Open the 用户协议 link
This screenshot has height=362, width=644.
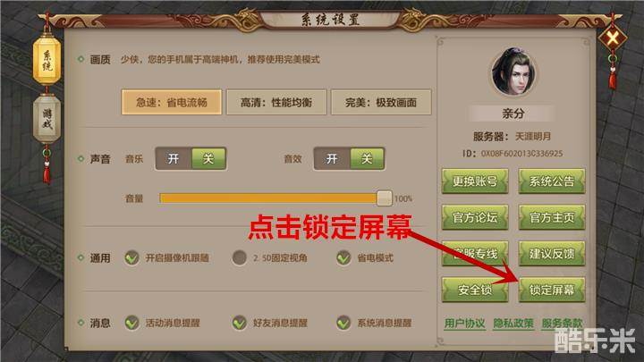(x=464, y=324)
